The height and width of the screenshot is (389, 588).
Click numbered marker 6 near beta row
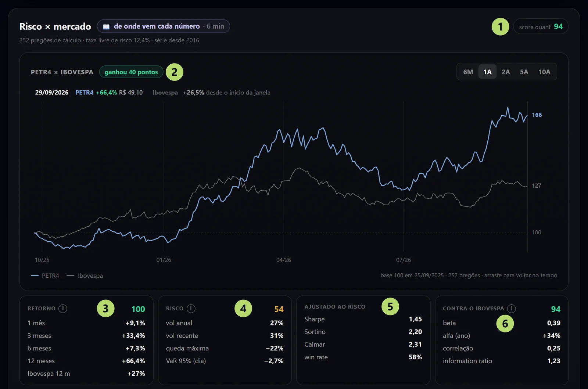(505, 324)
